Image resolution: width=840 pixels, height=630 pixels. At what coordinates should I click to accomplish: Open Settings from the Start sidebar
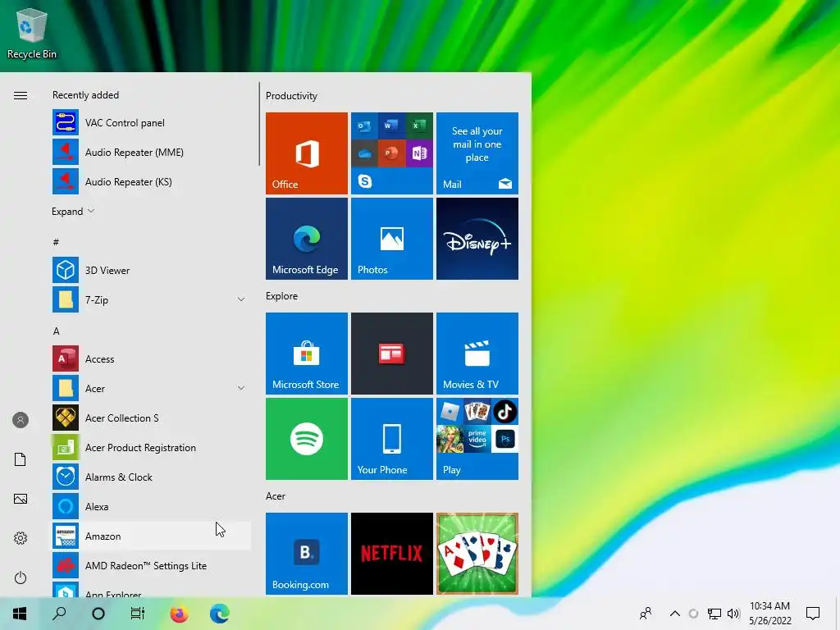coord(21,538)
